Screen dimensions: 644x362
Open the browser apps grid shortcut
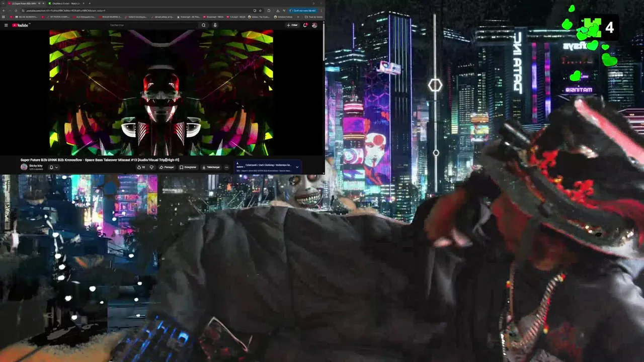[x=4, y=17]
